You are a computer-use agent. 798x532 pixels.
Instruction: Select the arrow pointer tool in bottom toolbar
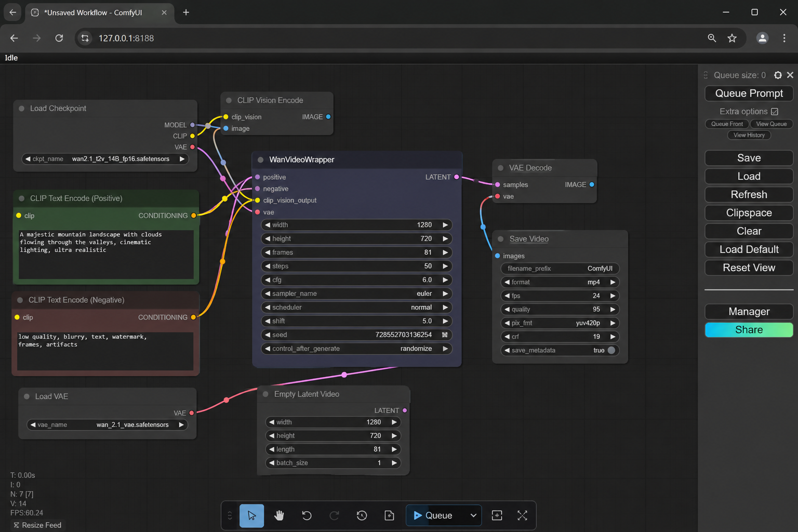[251, 515]
